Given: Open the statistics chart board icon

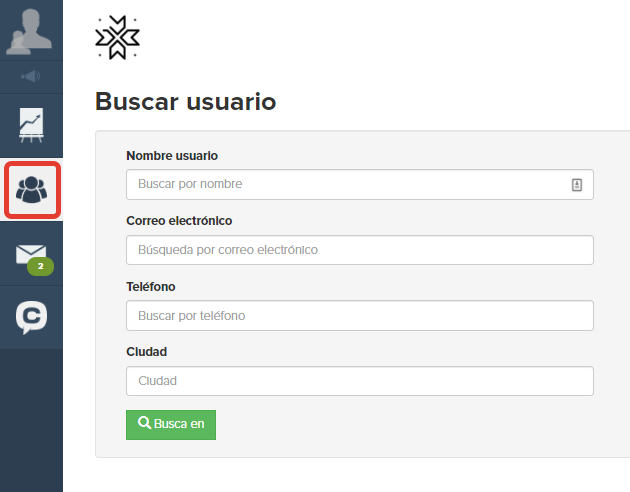Looking at the screenshot, I should pyautogui.click(x=31, y=125).
